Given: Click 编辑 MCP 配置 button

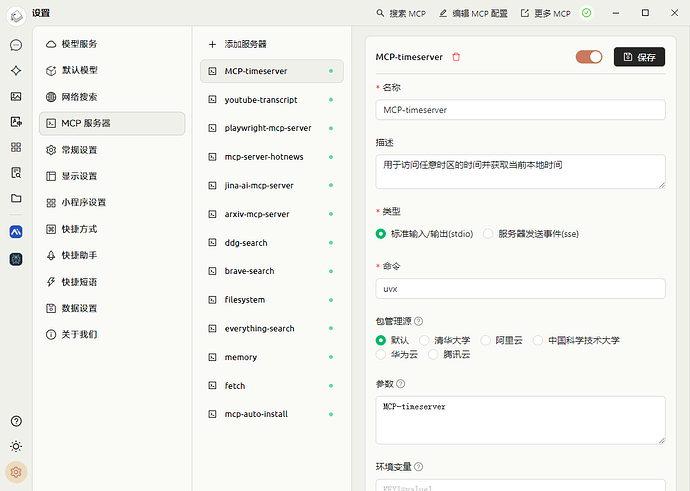Looking at the screenshot, I should coord(473,13).
